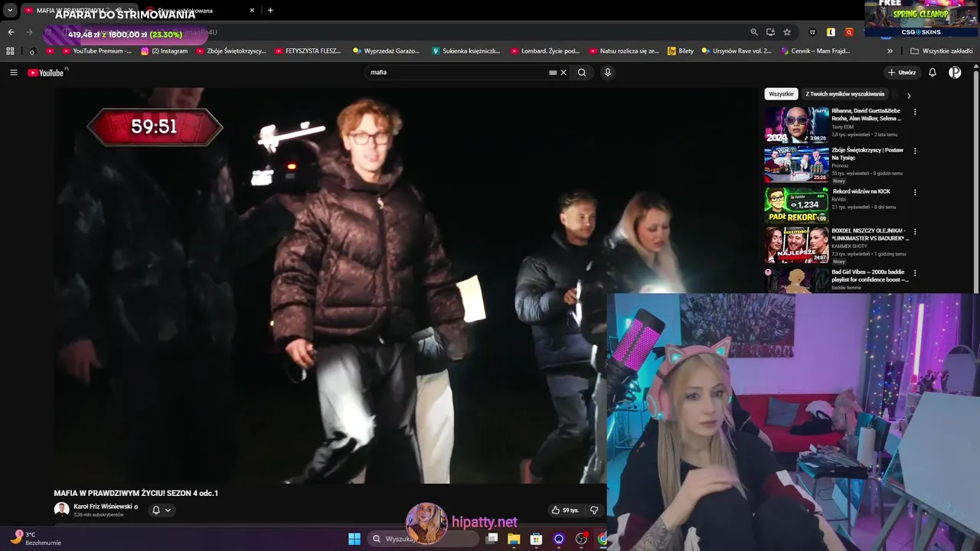Open OBS Studio from the taskbar

click(581, 539)
